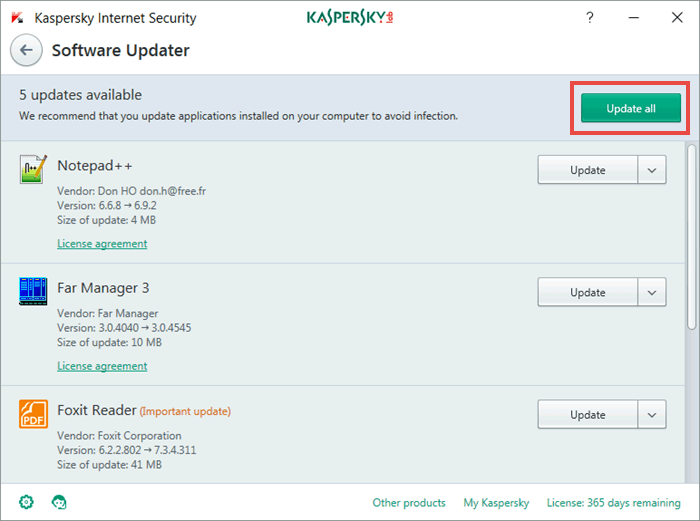The image size is (700, 521).
Task: Click the orange (Important update) label
Action: click(185, 411)
